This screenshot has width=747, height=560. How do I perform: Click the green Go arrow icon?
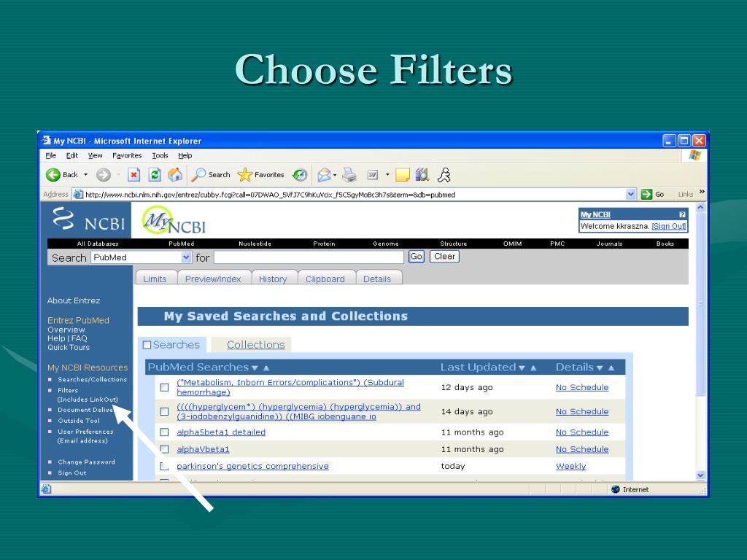[x=646, y=194]
